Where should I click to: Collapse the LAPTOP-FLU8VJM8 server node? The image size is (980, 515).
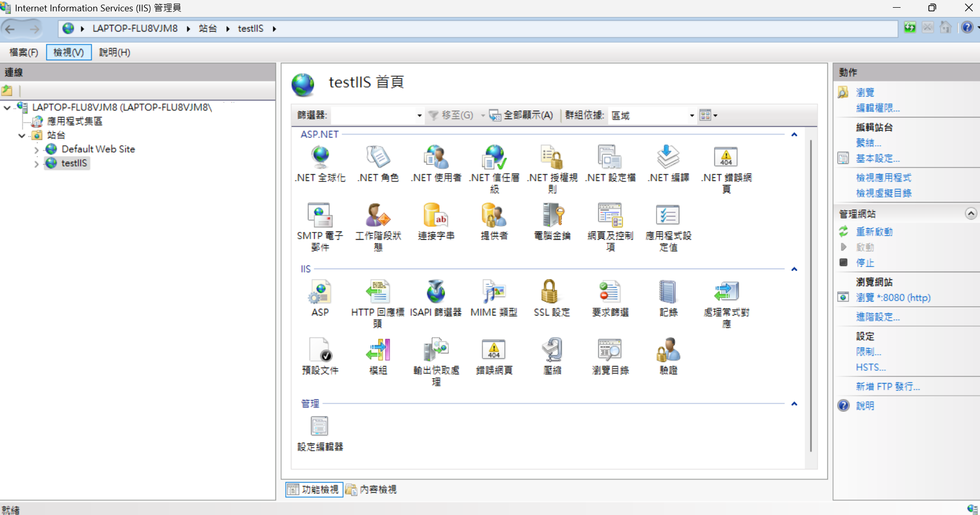pyautogui.click(x=7, y=108)
